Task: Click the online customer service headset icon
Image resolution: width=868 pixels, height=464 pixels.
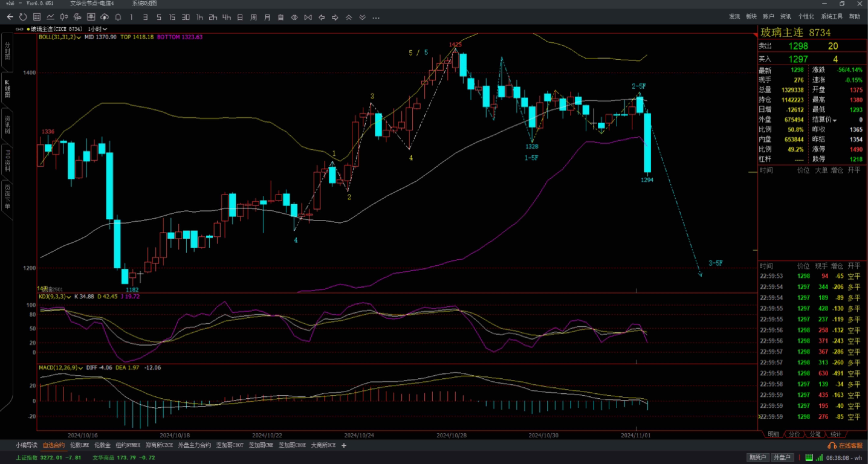Action: tap(832, 445)
